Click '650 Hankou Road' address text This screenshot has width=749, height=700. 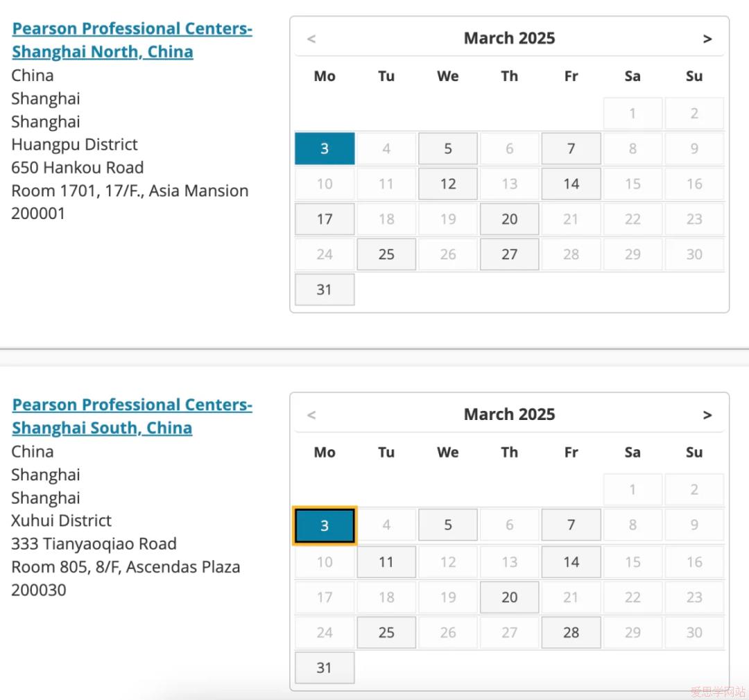point(78,168)
